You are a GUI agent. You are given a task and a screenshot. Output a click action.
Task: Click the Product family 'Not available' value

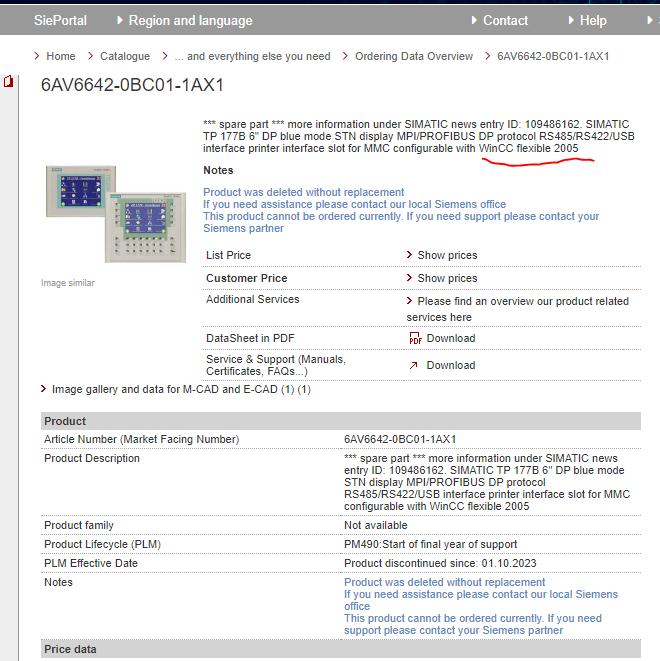tap(376, 525)
